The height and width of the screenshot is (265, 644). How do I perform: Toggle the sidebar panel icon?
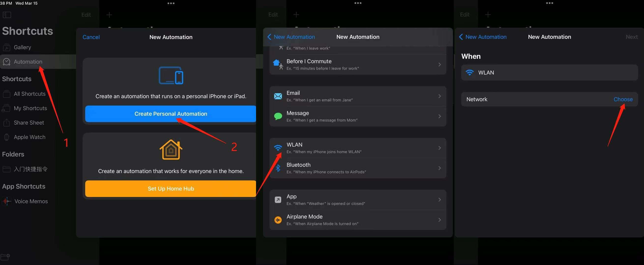click(7, 15)
